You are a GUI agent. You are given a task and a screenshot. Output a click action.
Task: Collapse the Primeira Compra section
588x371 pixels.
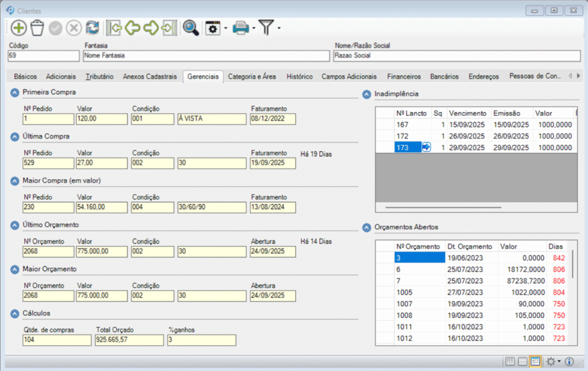click(14, 92)
